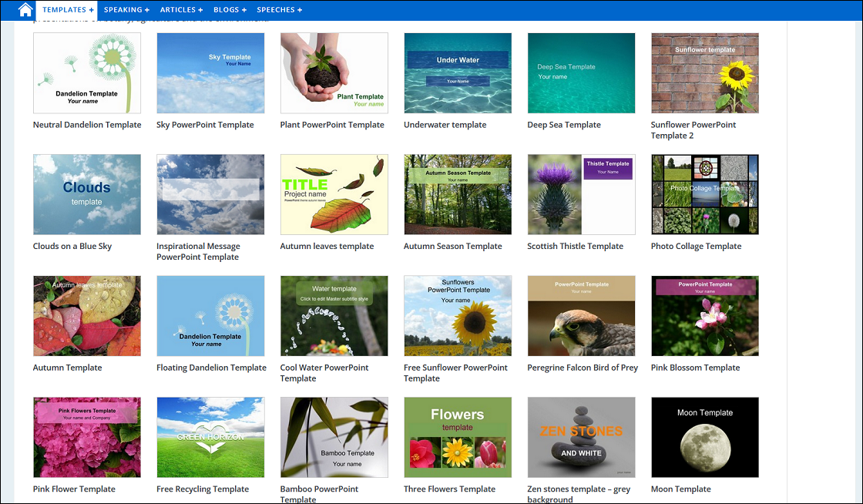Image resolution: width=863 pixels, height=504 pixels.
Task: Click the Pink Blossom Template link
Action: tap(696, 368)
